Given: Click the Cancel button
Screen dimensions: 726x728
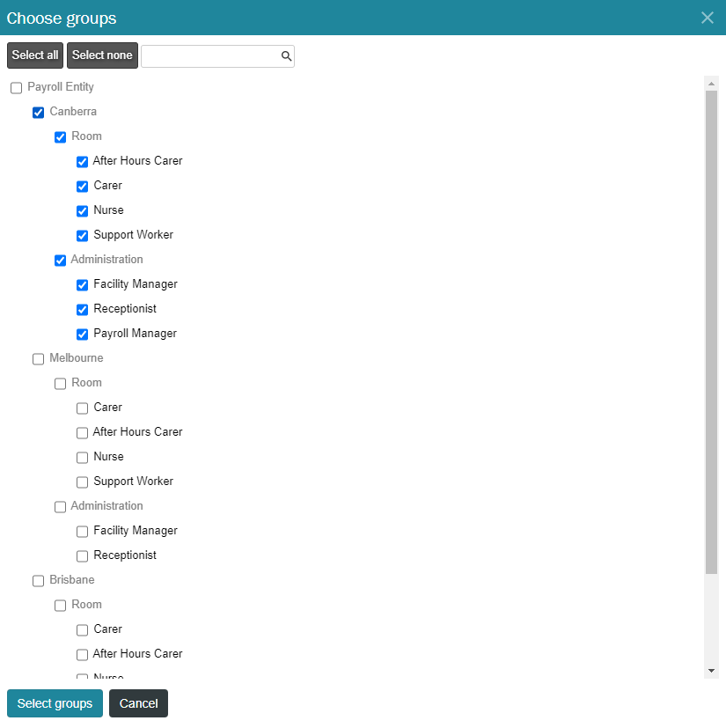Looking at the screenshot, I should pyautogui.click(x=138, y=703).
